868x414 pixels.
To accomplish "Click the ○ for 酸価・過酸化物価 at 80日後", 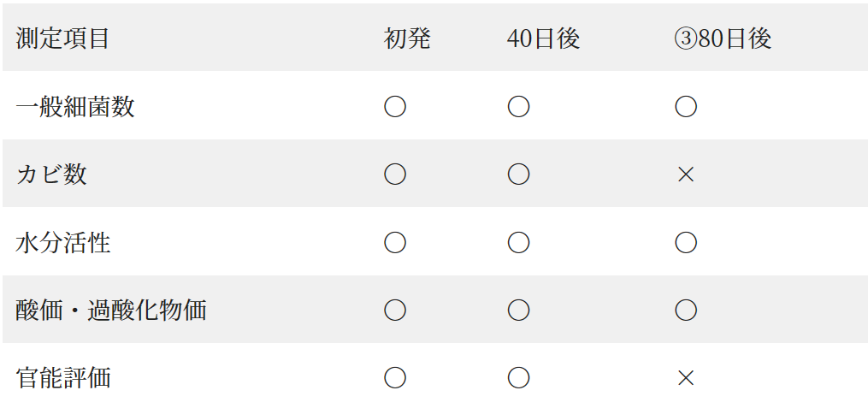I will tap(685, 310).
